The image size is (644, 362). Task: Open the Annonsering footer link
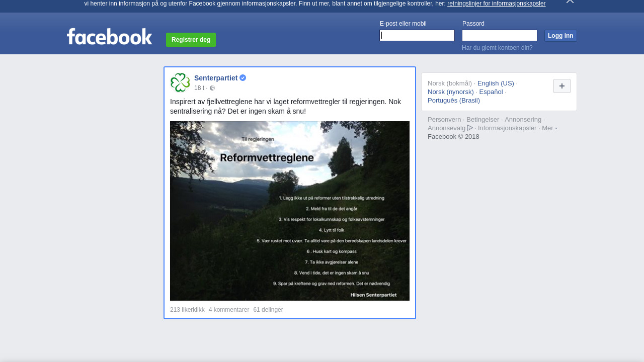[523, 120]
